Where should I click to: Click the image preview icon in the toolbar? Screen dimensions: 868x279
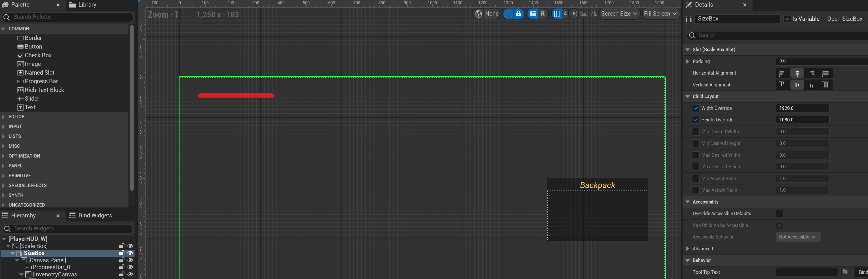[584, 14]
